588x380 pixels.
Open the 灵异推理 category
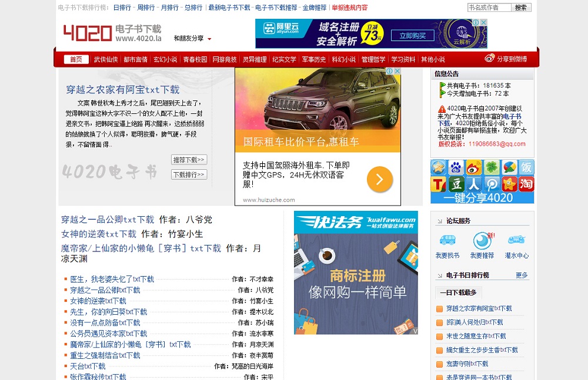254,59
